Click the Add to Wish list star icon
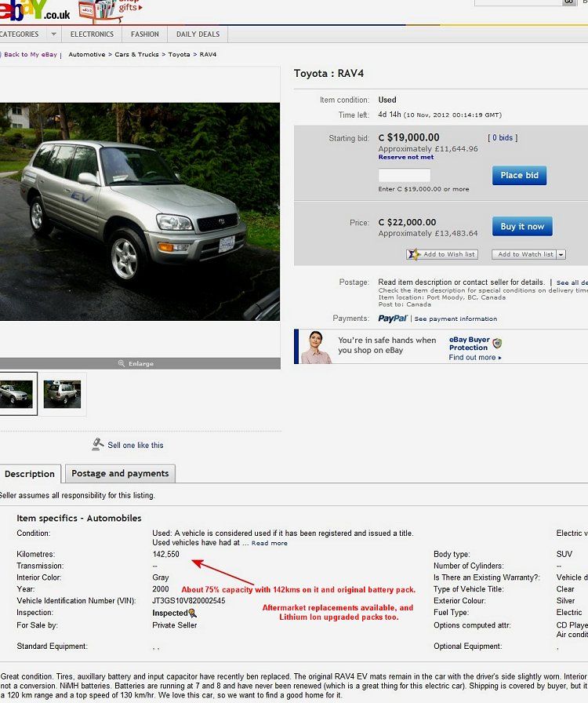588x703 pixels. click(x=413, y=254)
